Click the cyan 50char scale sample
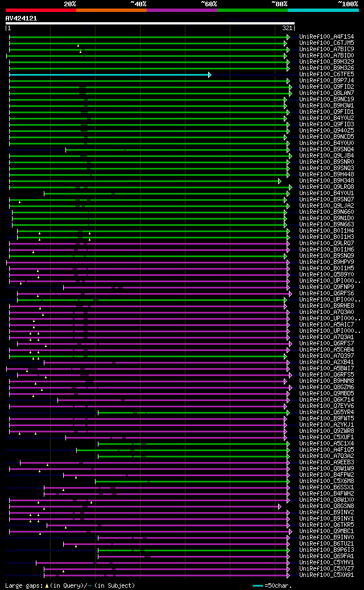The height and width of the screenshot is (590, 364). pyautogui.click(x=258, y=586)
